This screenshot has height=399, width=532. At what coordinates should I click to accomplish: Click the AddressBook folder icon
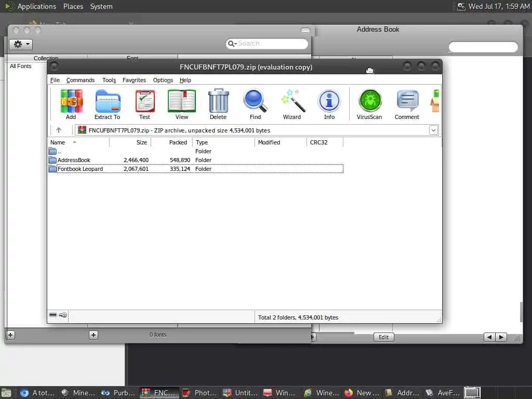pos(52,160)
